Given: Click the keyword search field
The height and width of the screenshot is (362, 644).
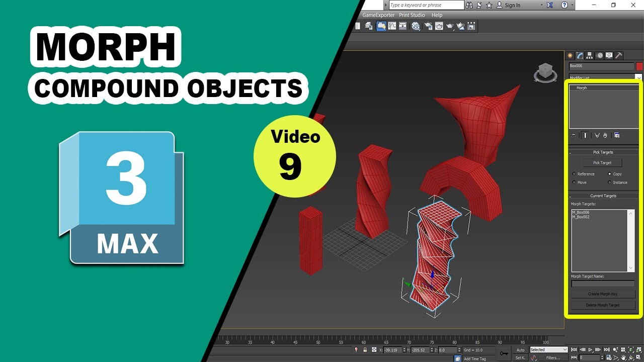Looking at the screenshot, I should 427,5.
